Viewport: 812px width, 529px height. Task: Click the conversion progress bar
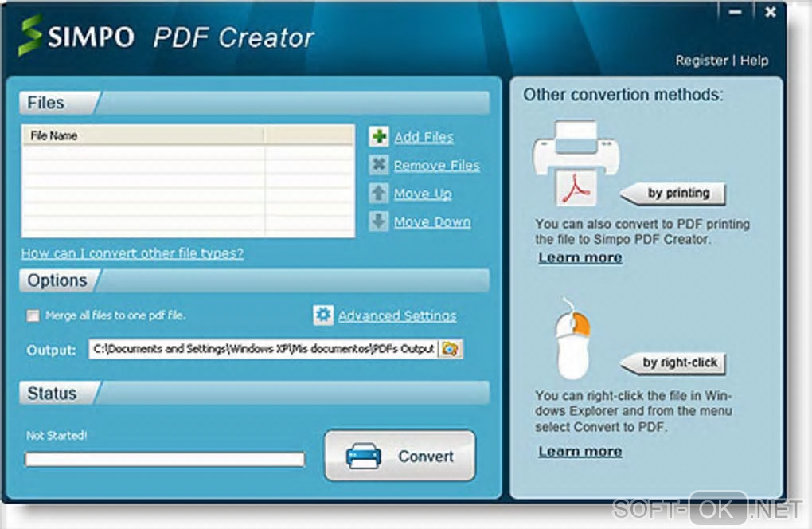[x=165, y=459]
